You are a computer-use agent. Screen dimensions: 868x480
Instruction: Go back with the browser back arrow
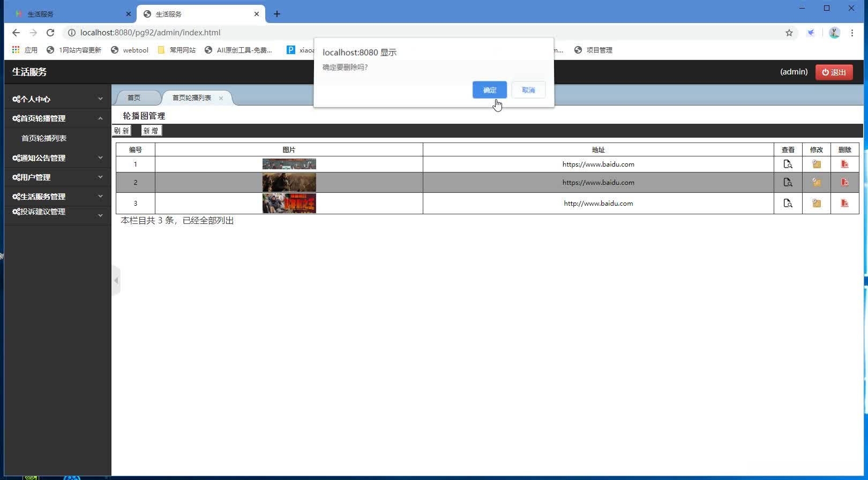(x=16, y=33)
